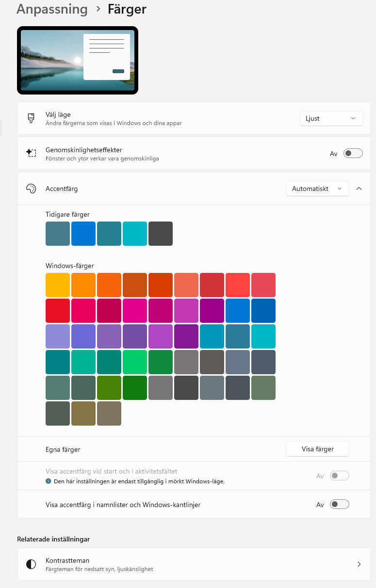Click the desktop preview thumbnail
Image resolution: width=376 pixels, height=588 pixels.
coord(78,60)
